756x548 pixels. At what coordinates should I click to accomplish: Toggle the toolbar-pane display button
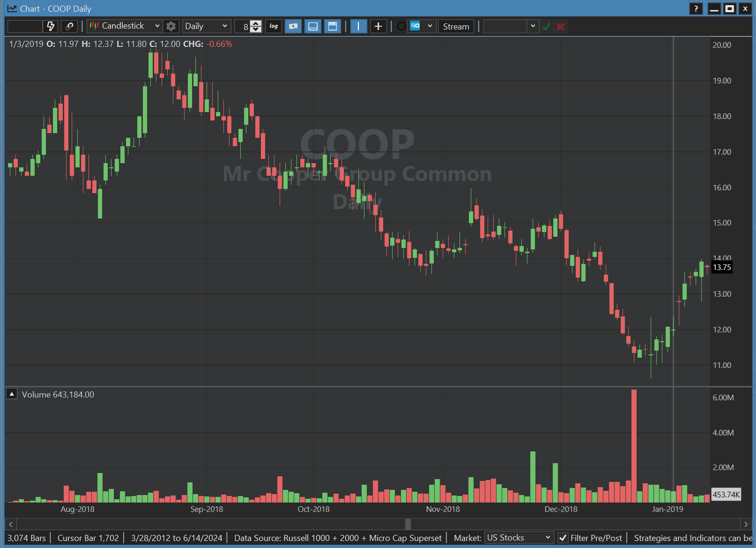333,26
